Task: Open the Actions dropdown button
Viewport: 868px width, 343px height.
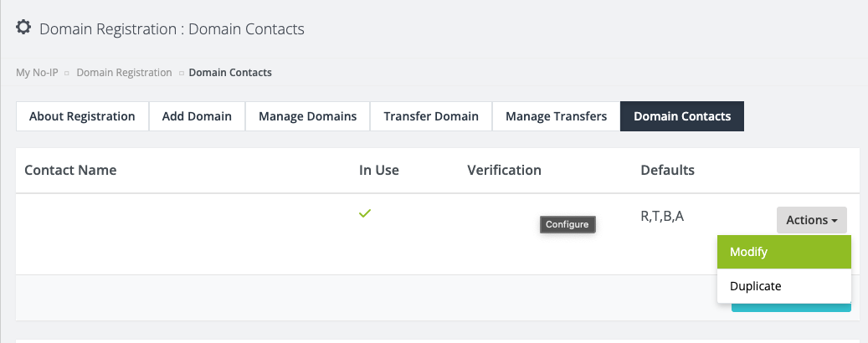Action: tap(811, 220)
